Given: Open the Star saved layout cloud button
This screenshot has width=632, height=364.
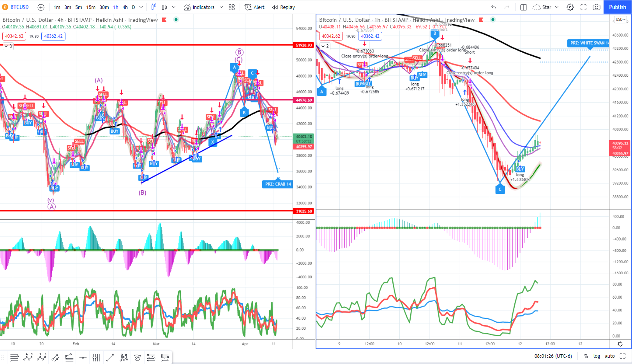Looking at the screenshot, I should (542, 7).
